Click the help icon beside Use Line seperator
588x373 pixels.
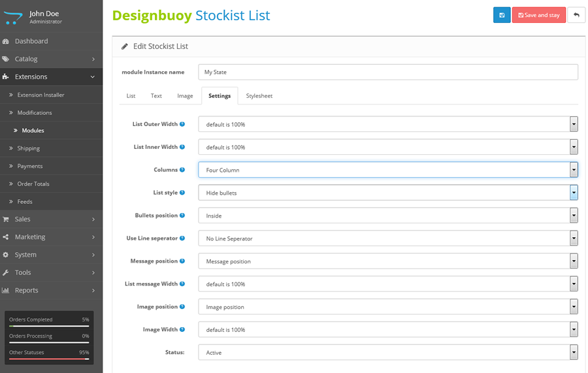pos(182,238)
